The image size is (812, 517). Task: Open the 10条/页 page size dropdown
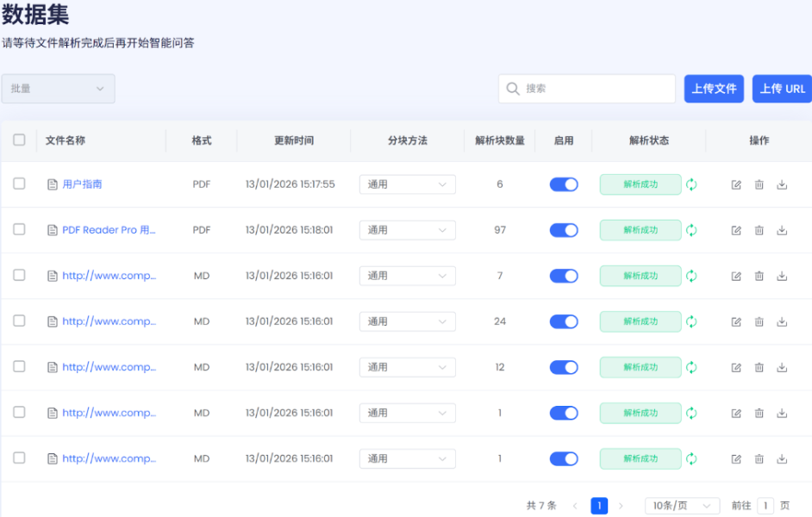point(682,506)
